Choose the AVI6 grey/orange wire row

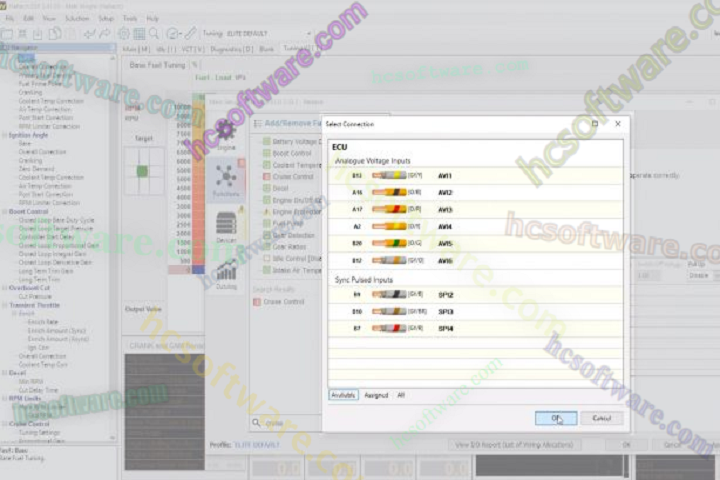[475, 260]
